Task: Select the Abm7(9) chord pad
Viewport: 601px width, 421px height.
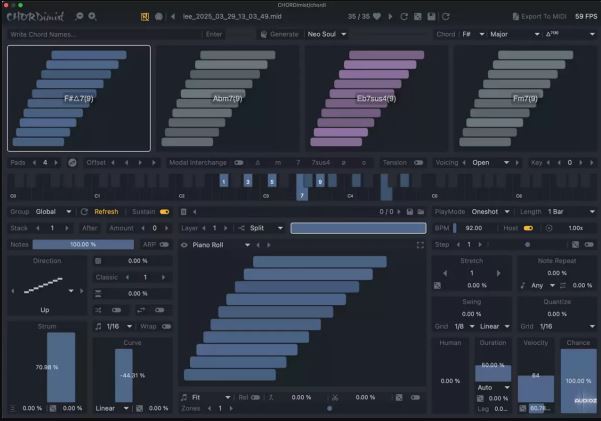Action: (228, 99)
